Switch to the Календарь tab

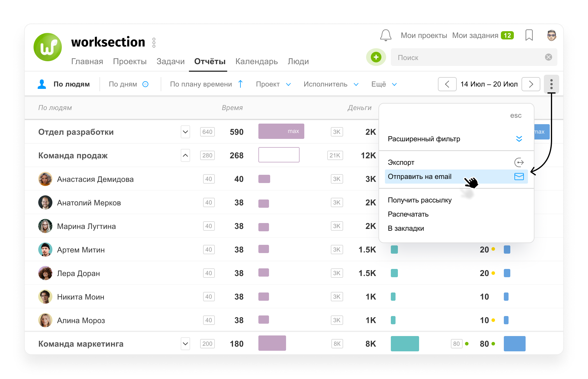click(x=257, y=61)
